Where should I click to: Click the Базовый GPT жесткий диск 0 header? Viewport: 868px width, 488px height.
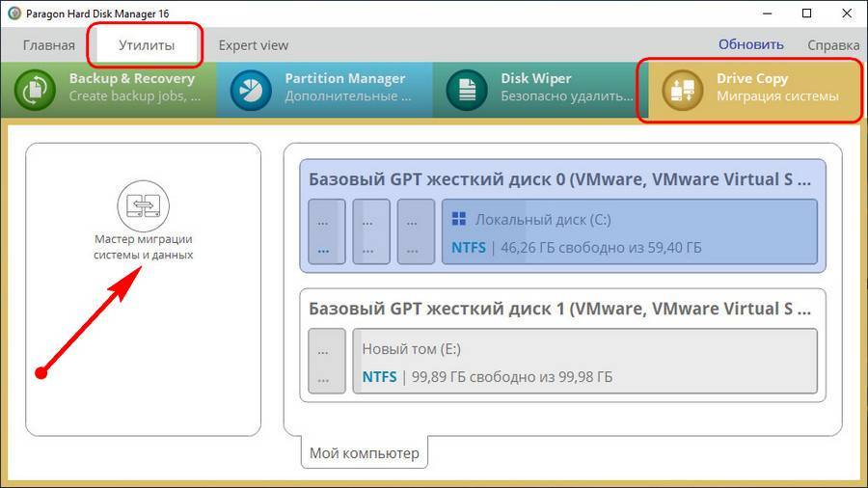point(559,179)
